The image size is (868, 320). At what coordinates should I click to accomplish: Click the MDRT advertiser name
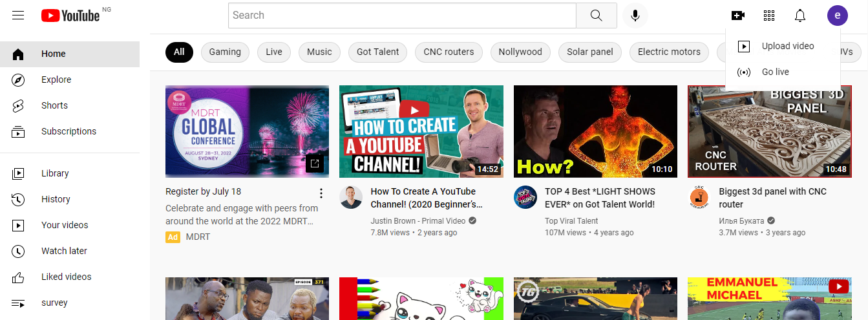(x=198, y=237)
